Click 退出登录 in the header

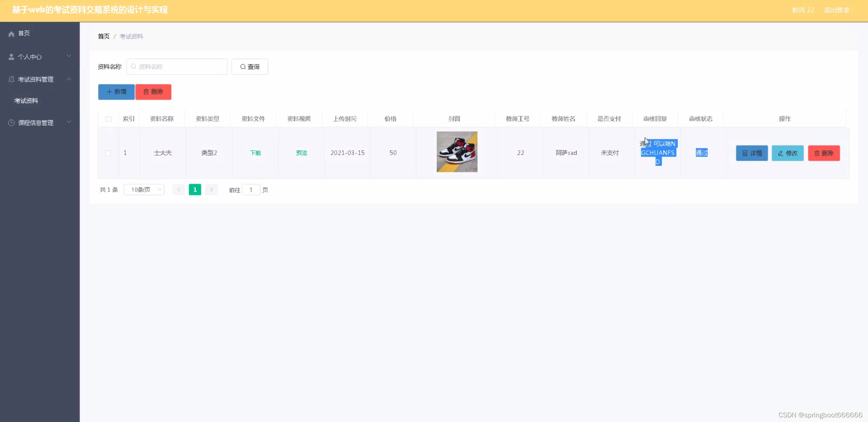pyautogui.click(x=836, y=10)
